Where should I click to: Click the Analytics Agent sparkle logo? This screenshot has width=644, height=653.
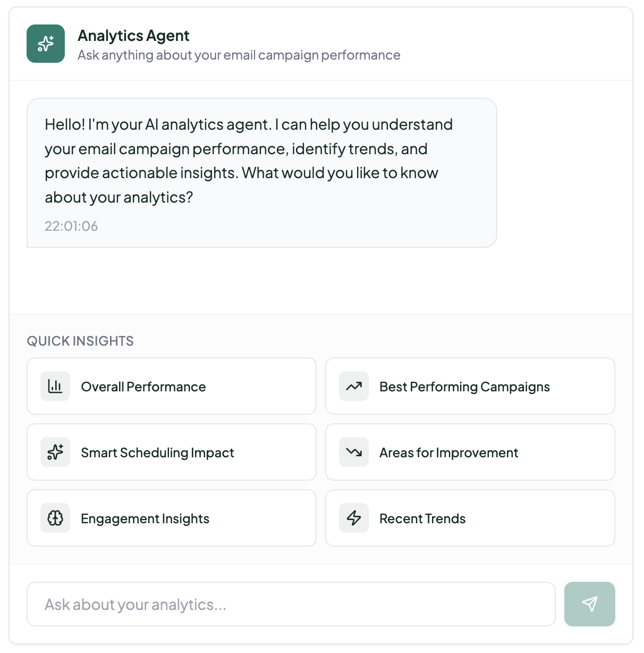tap(46, 44)
